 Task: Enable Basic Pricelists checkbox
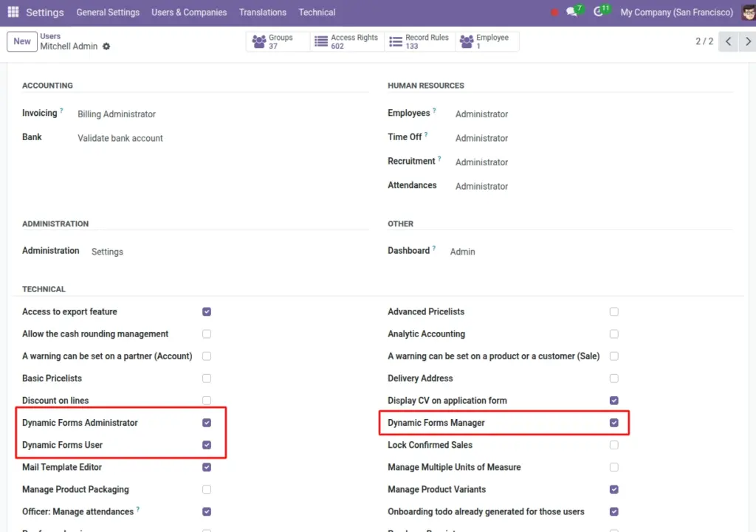[207, 379]
